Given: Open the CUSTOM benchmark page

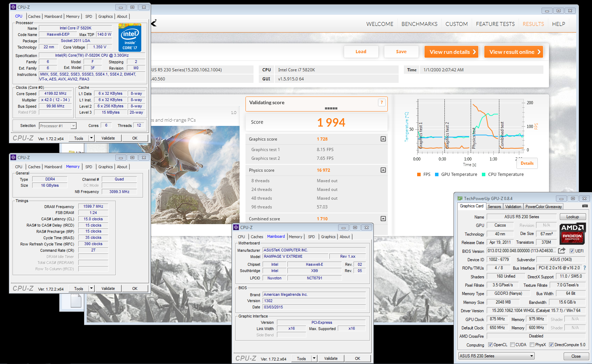Looking at the screenshot, I should tap(456, 24).
